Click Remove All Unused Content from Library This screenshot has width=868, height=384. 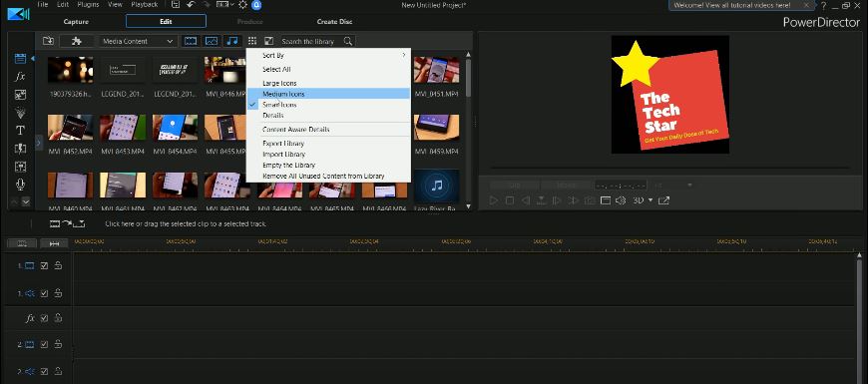[329, 176]
